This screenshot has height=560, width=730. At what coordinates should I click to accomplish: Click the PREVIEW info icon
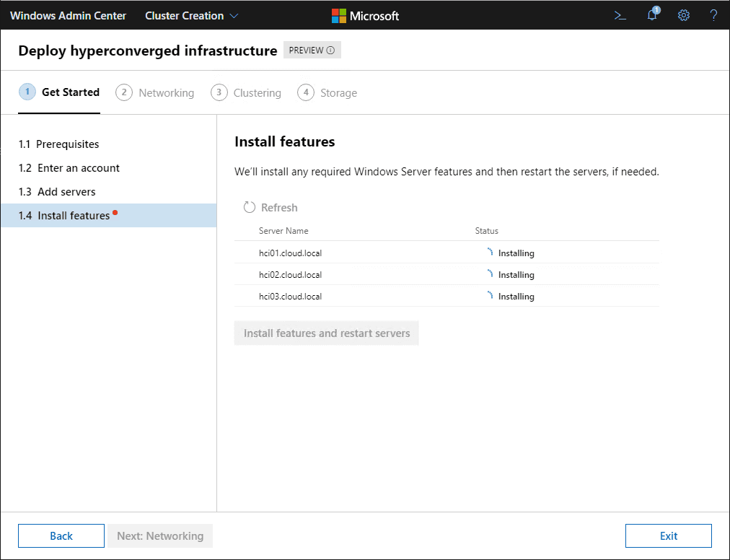coord(330,51)
